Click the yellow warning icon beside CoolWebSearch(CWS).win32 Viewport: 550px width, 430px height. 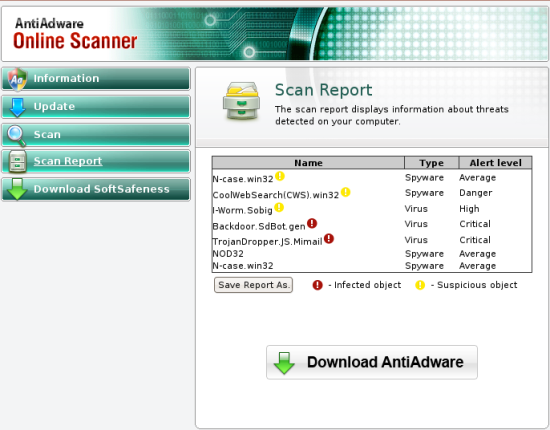[x=346, y=192]
